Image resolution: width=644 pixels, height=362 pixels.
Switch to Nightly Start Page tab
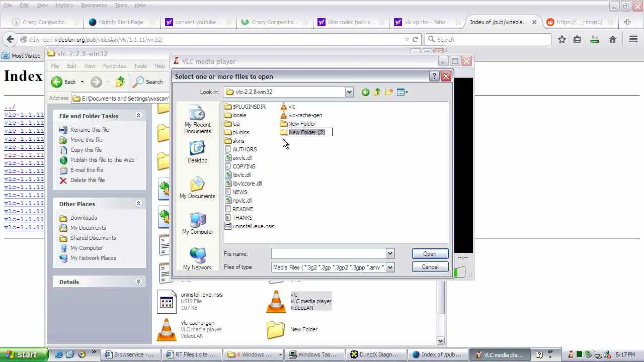tap(121, 22)
